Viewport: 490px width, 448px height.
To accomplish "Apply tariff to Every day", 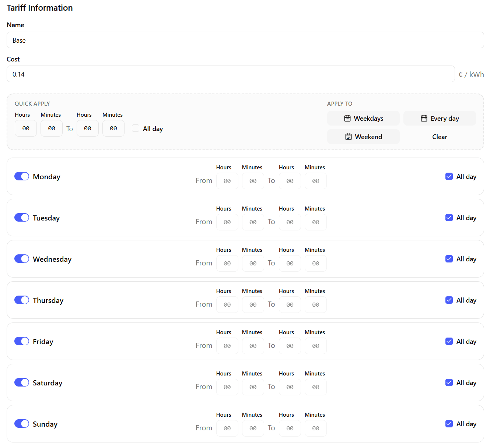I will [x=440, y=118].
